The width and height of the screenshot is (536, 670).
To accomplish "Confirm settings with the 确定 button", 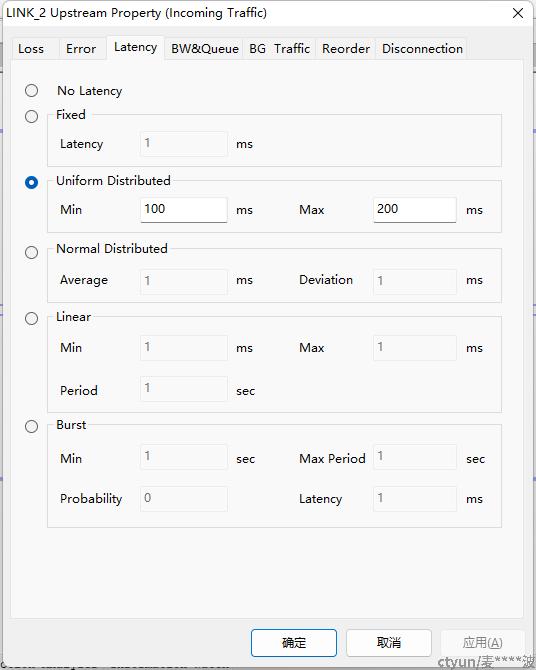I will (294, 643).
